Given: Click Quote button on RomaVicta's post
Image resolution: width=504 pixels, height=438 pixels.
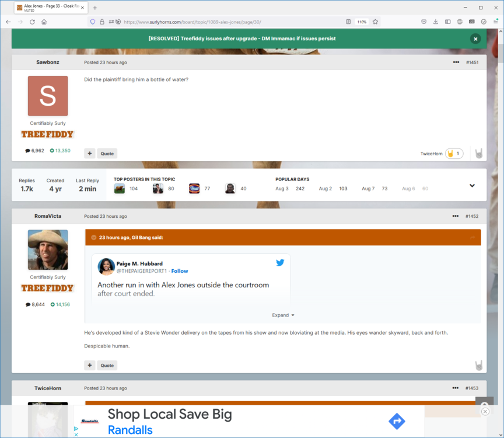Looking at the screenshot, I should [107, 366].
